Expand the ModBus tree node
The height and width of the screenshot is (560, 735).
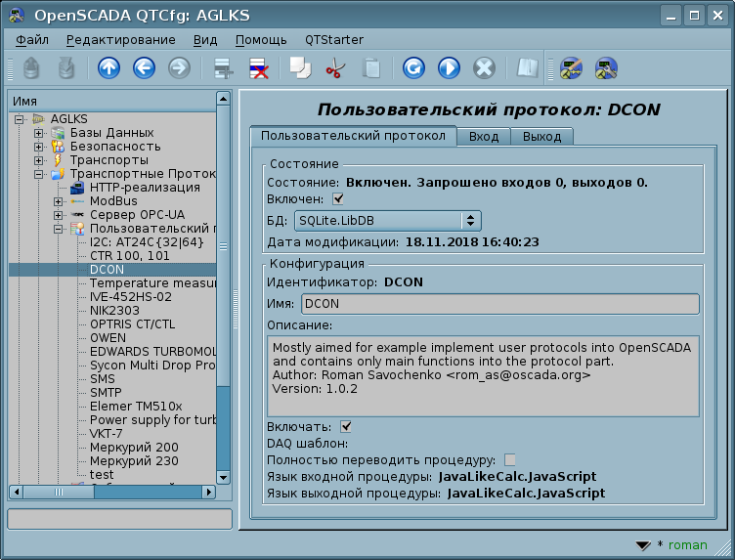pos(60,201)
